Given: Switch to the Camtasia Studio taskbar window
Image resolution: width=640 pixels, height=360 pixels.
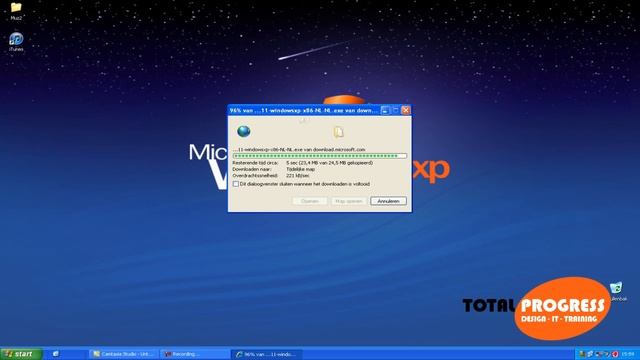Looking at the screenshot, I should (122, 354).
